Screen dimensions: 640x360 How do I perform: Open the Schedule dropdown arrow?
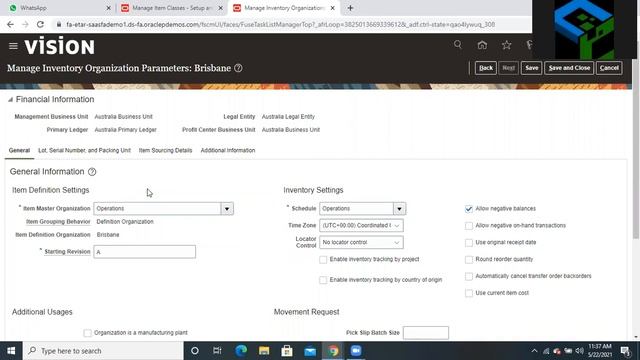tap(400, 209)
